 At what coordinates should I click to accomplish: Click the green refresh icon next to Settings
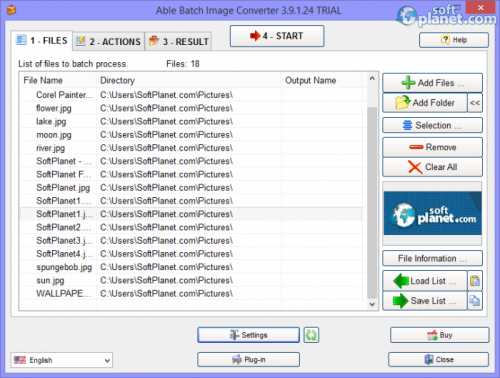pyautogui.click(x=311, y=335)
